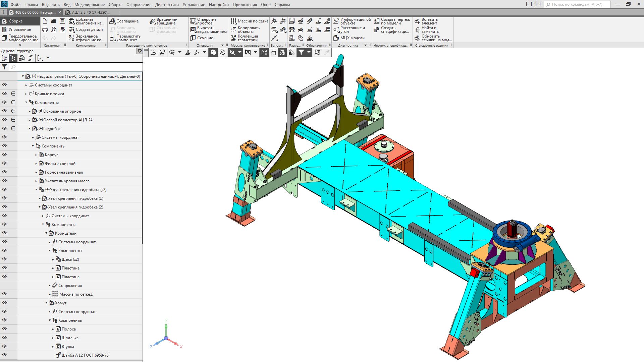Click Совпадение mate constraint icon
The image size is (644, 362).
coord(124,21)
